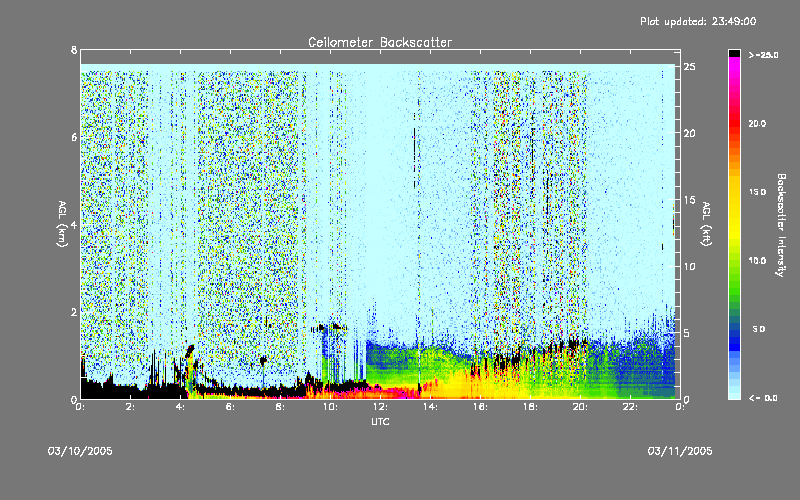Click the "6:" hour label on time axis
This screenshot has width=800, height=500.
(231, 407)
